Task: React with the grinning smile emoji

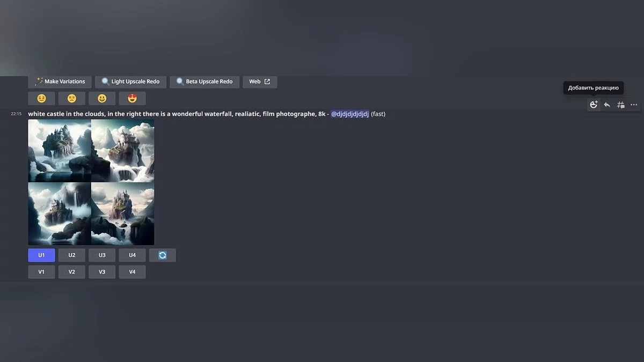Action: 102,99
